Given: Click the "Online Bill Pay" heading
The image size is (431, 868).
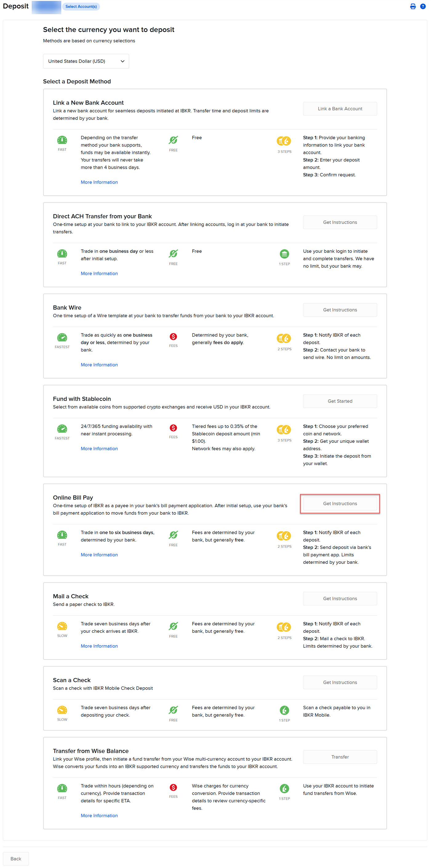Looking at the screenshot, I should [x=73, y=498].
